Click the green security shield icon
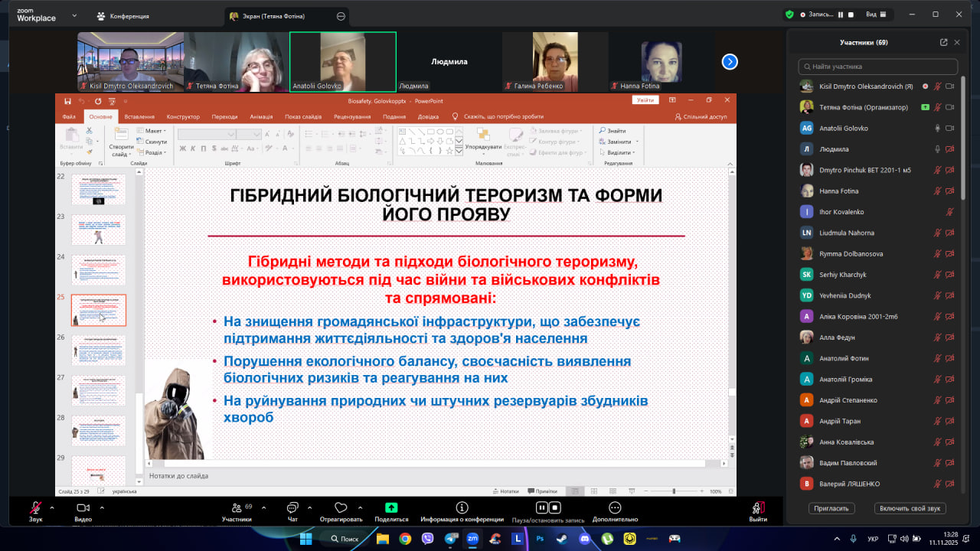The width and height of the screenshot is (980, 551). click(x=789, y=15)
